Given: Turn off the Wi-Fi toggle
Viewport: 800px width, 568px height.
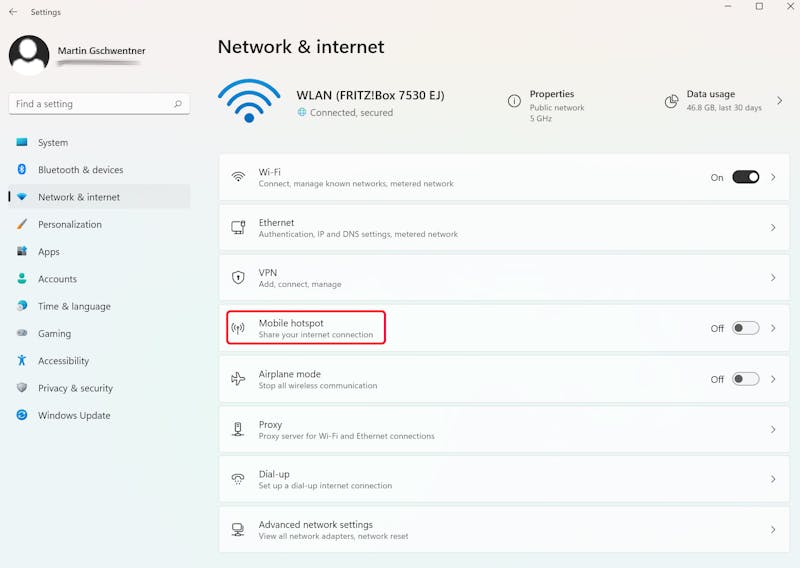Looking at the screenshot, I should coord(745,177).
